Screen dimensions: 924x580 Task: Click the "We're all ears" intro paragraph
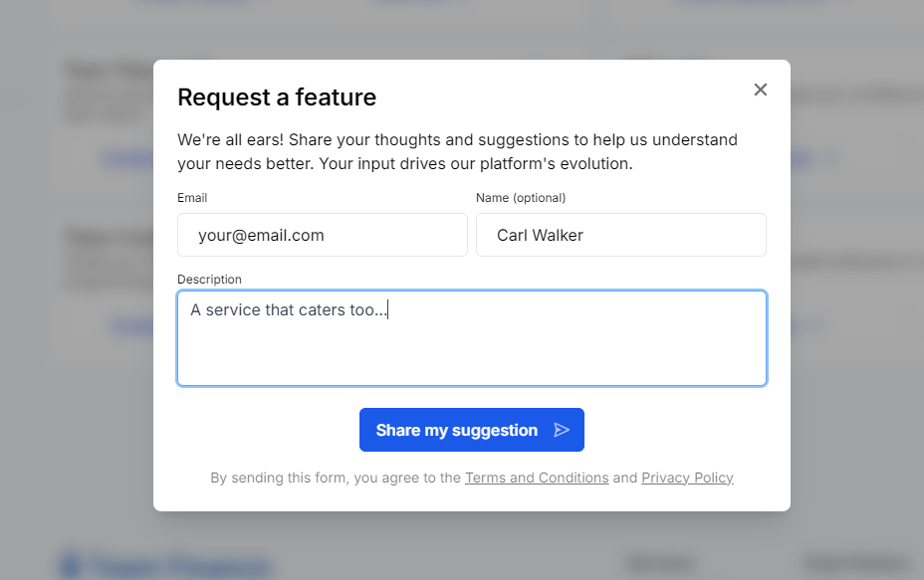click(x=457, y=151)
